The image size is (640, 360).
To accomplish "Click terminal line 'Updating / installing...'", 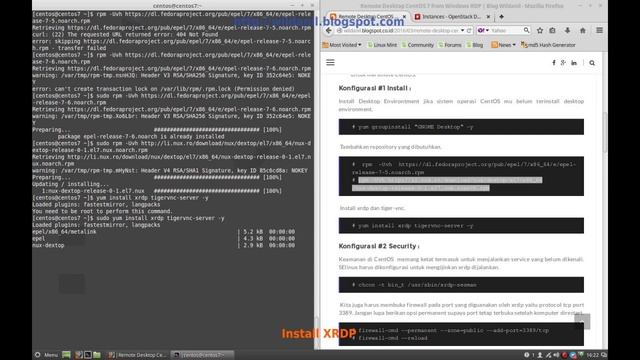I will point(71,184).
